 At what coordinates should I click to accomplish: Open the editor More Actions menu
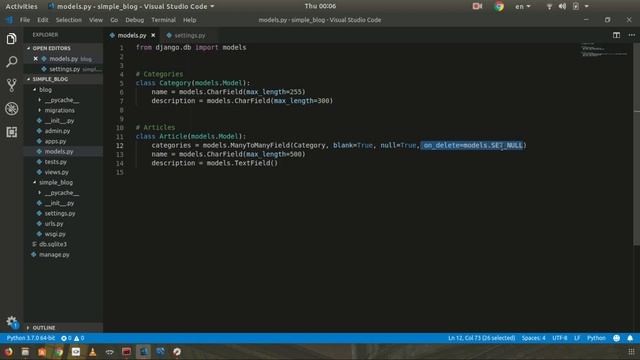(631, 35)
